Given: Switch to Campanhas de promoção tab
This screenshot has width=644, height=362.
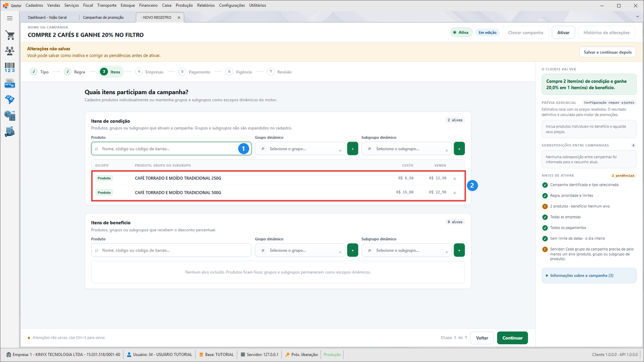Looking at the screenshot, I should click(103, 17).
